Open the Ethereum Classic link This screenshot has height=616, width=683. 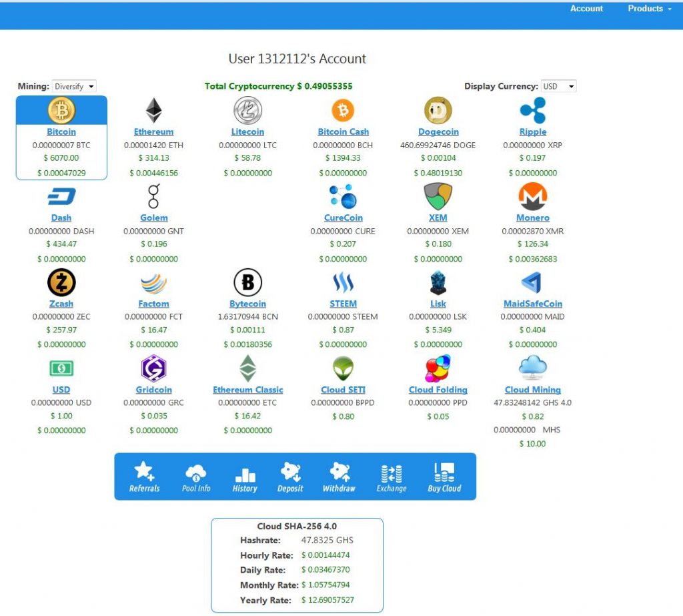click(x=248, y=389)
